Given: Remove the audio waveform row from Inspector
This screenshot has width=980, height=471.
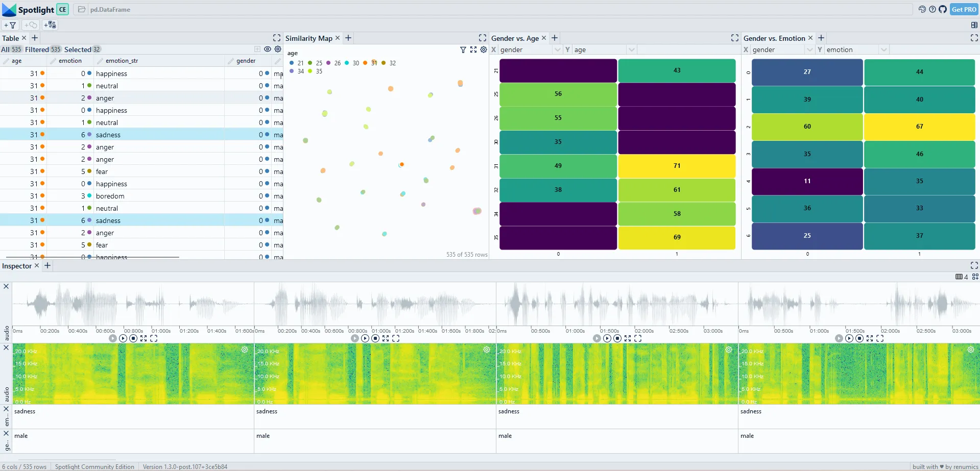Looking at the screenshot, I should (x=6, y=286).
